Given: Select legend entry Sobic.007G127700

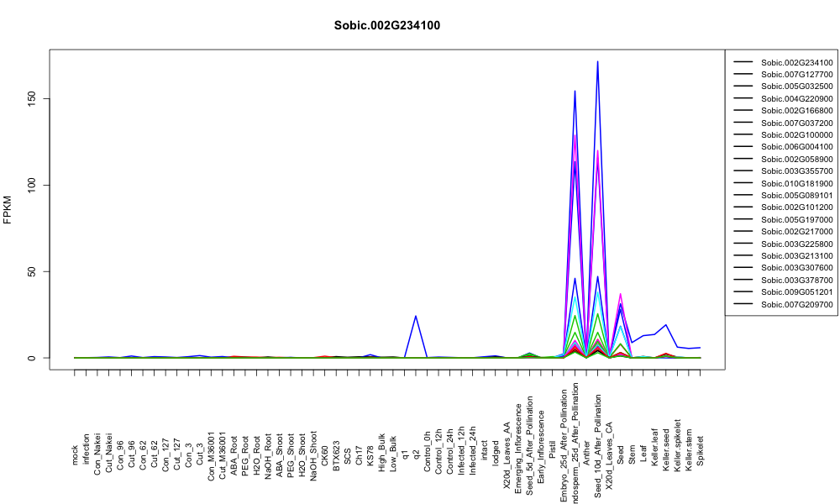Looking at the screenshot, I should click(x=796, y=75).
